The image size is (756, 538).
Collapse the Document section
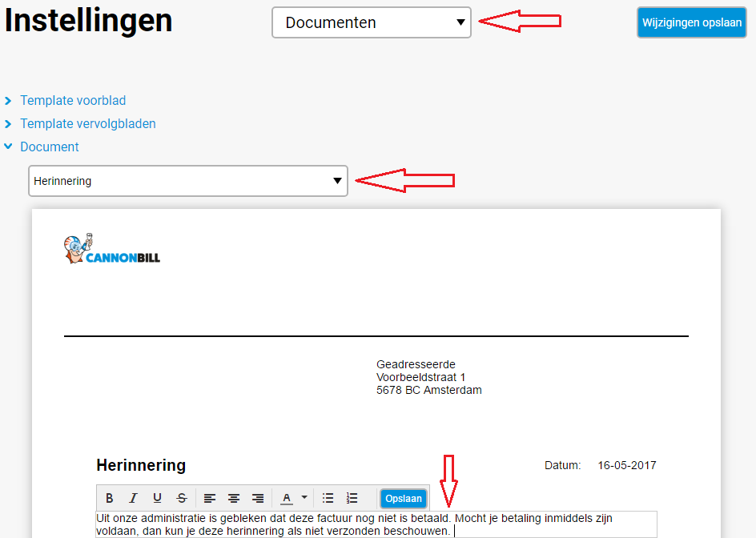[49, 147]
